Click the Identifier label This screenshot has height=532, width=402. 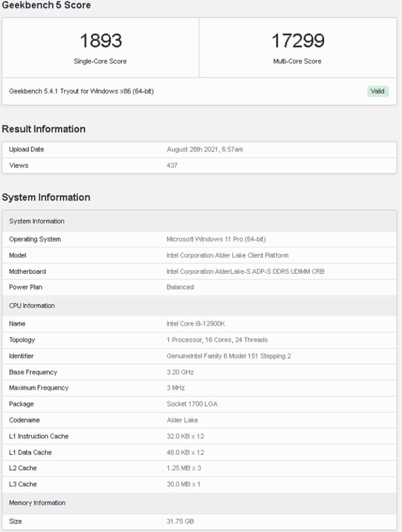(21, 356)
